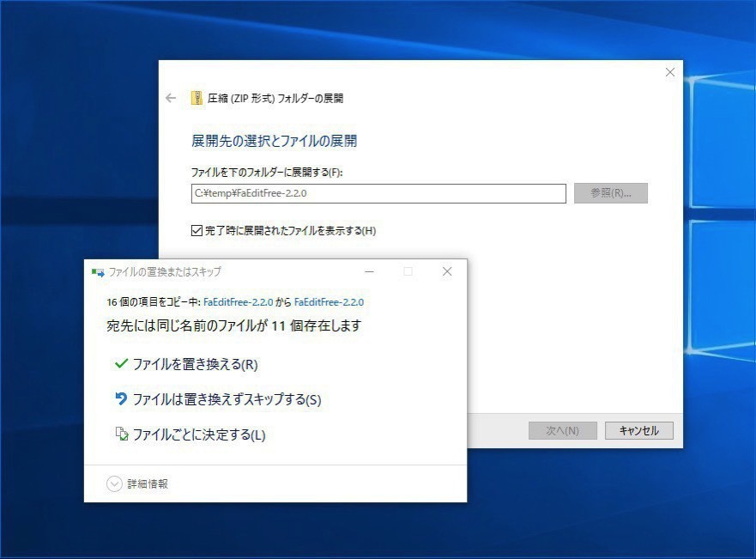
Task: Click the disabled maximize button of copy dialog
Action: [408, 271]
